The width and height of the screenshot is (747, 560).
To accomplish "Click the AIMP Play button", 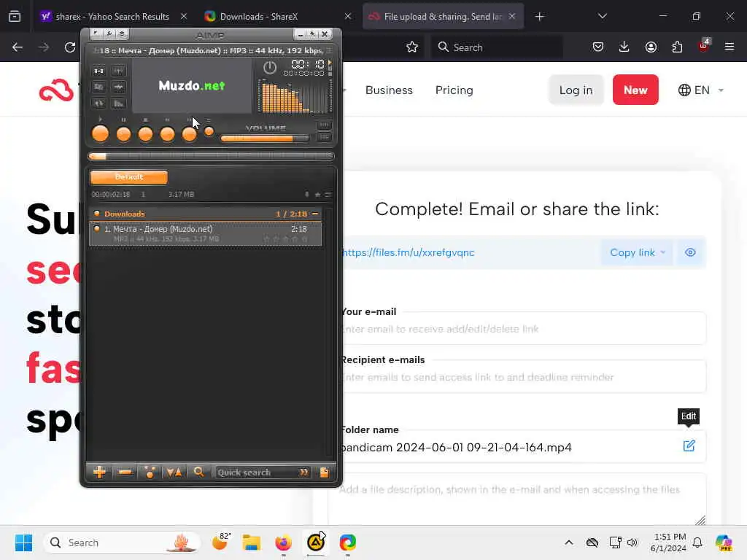I will [100, 134].
